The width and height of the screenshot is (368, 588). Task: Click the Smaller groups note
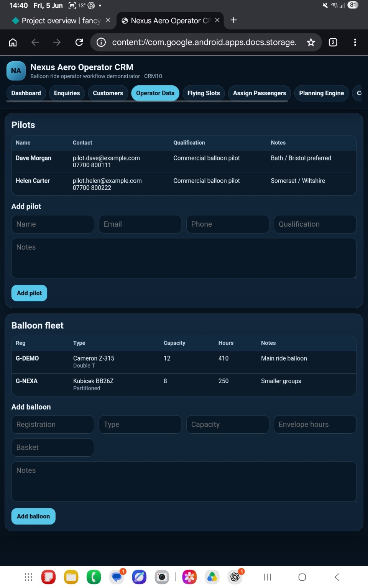(281, 381)
